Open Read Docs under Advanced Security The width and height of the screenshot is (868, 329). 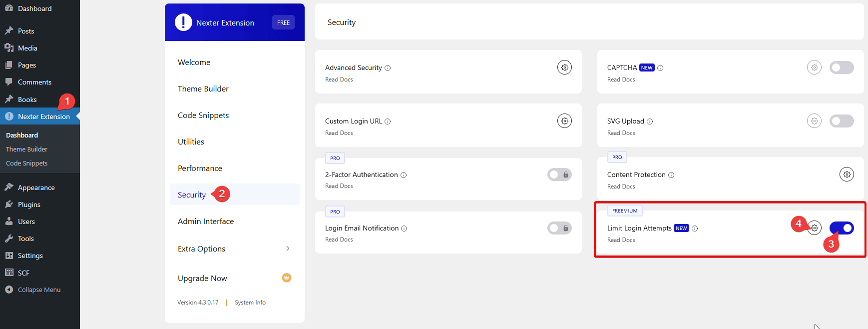(x=339, y=79)
